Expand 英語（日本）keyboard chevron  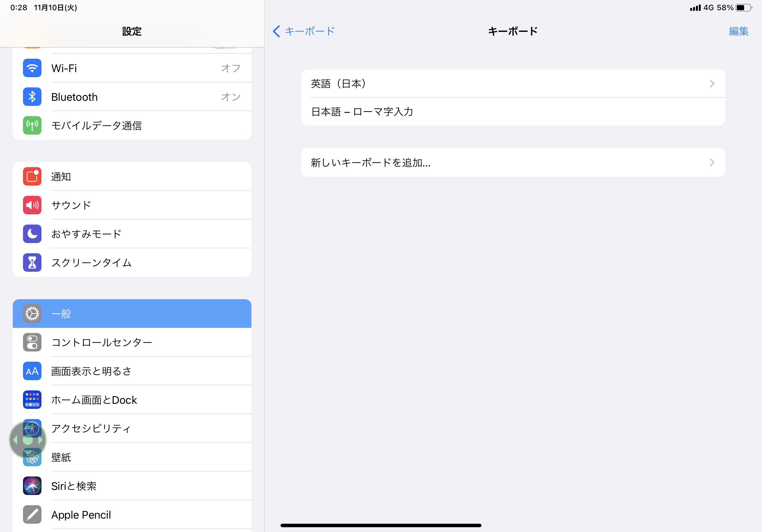point(712,84)
